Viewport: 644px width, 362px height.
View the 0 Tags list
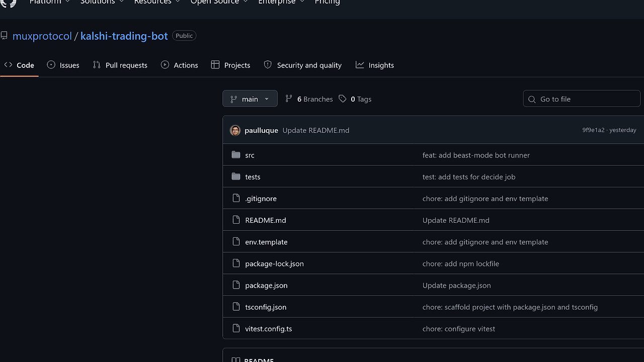[355, 99]
